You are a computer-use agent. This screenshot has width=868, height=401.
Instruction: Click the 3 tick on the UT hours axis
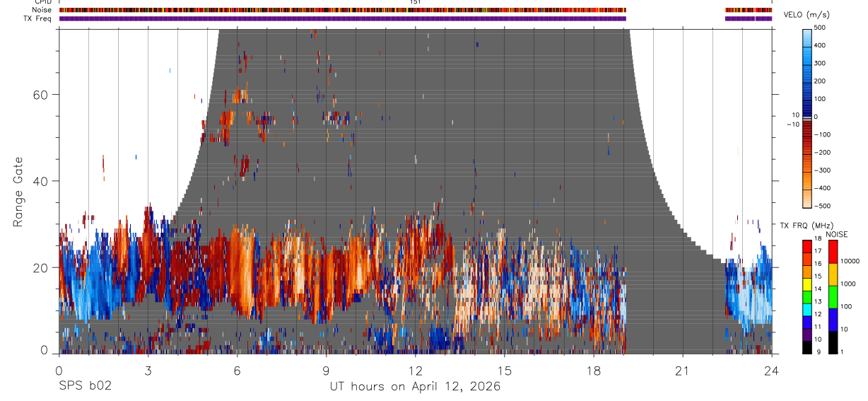click(148, 371)
